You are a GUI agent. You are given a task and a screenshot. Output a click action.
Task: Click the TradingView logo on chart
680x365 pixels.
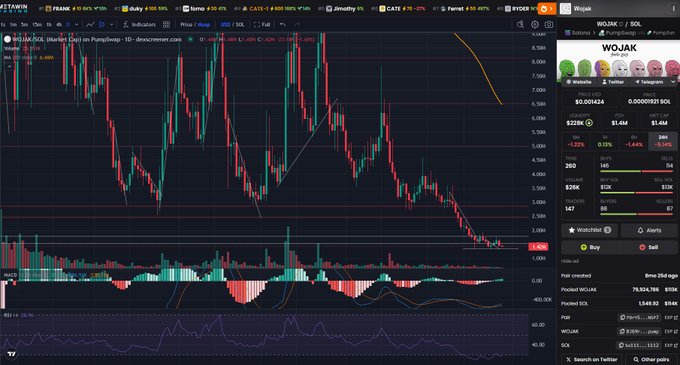point(12,354)
